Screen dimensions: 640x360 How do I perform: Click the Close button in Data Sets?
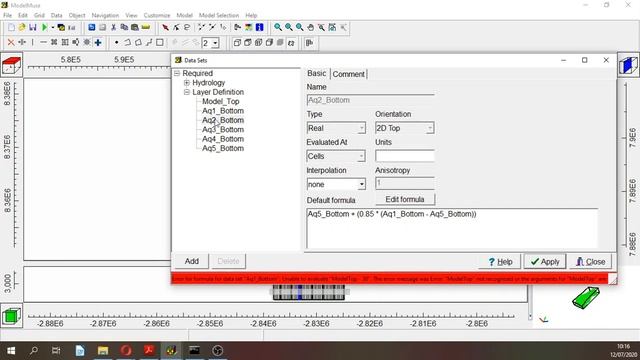pyautogui.click(x=590, y=262)
